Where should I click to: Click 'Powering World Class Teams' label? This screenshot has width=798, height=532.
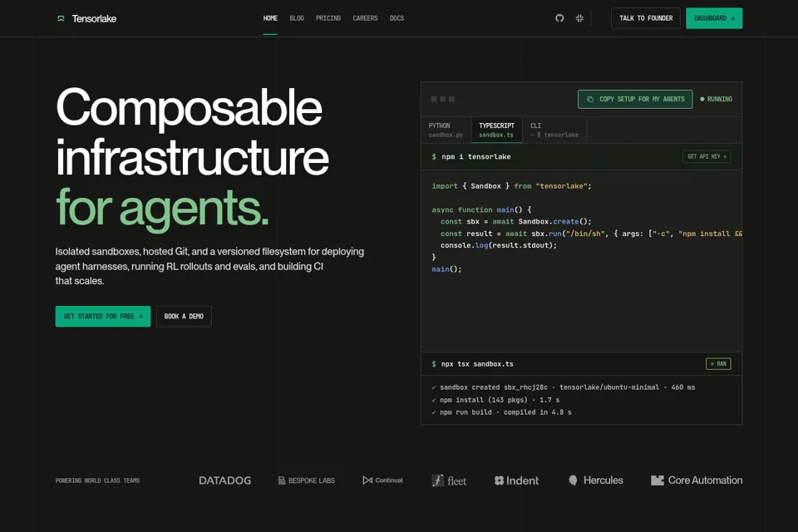97,480
